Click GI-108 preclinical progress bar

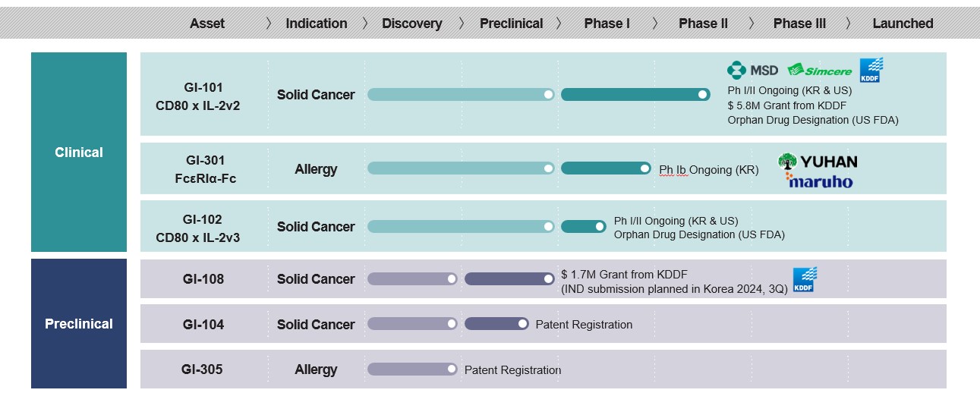(x=509, y=279)
